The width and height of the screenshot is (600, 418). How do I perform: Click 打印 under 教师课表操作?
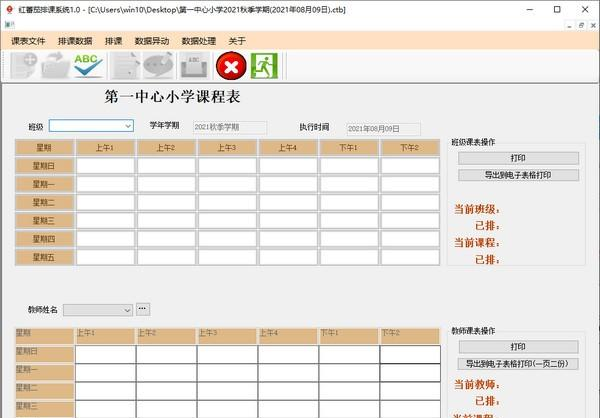(518, 347)
